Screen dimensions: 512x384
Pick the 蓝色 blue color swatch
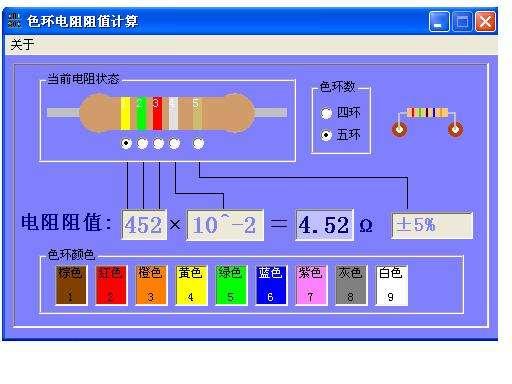click(271, 285)
